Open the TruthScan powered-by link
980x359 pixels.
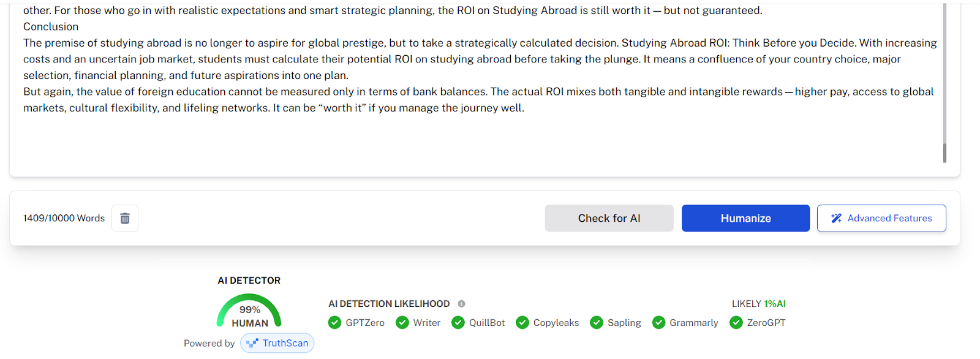[277, 343]
